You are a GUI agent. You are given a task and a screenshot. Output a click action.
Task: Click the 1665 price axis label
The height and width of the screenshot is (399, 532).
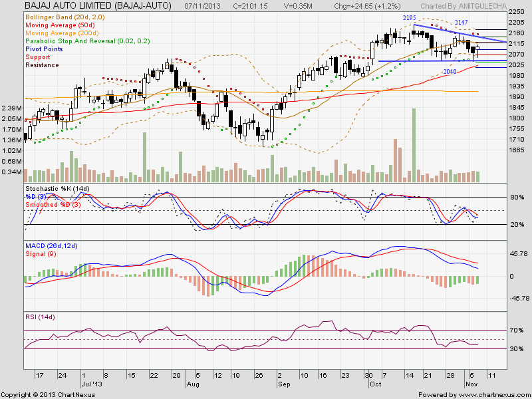(x=516, y=150)
